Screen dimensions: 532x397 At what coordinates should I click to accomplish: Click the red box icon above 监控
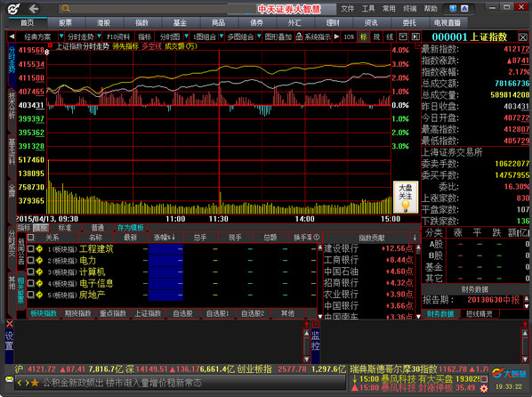coord(316,324)
